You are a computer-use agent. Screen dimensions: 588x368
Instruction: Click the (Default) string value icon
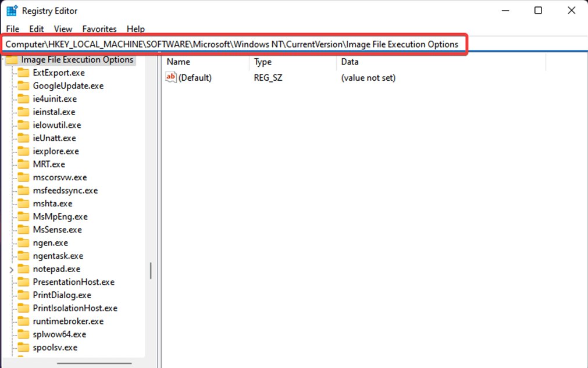click(170, 77)
